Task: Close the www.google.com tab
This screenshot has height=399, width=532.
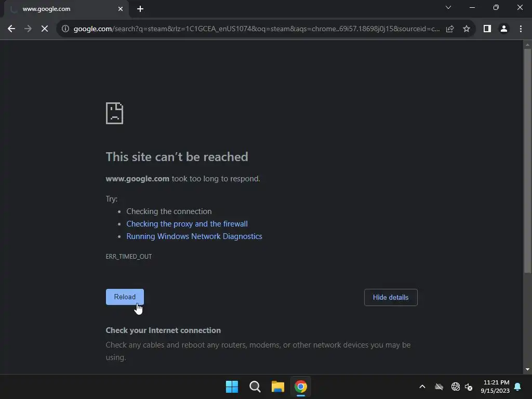Action: click(121, 9)
